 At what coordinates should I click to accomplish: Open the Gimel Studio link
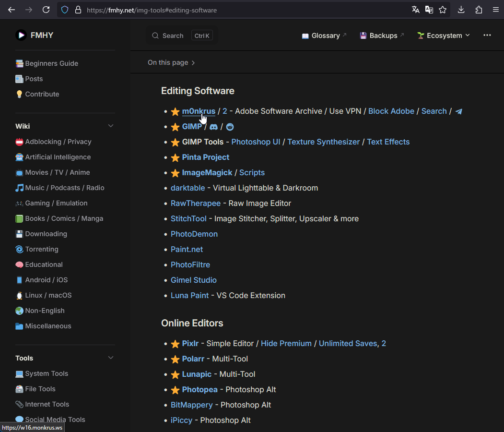(194, 280)
